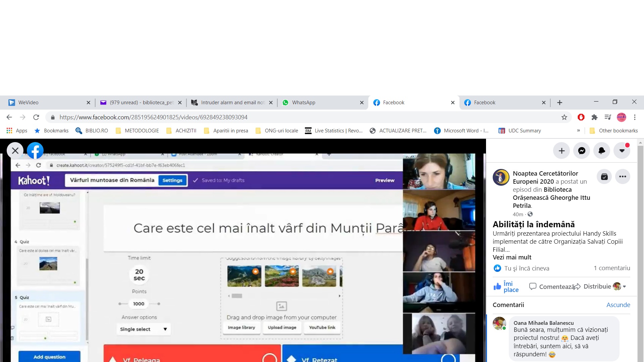
Task: Open share-as profile dropdown
Action: [x=620, y=287]
